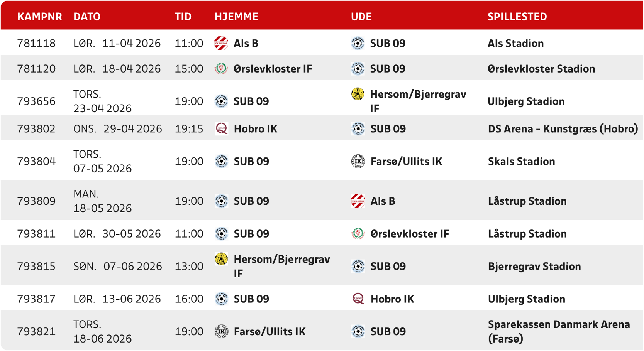Open the Als Stadion venue link
The height and width of the screenshot is (351, 644).
(x=515, y=43)
